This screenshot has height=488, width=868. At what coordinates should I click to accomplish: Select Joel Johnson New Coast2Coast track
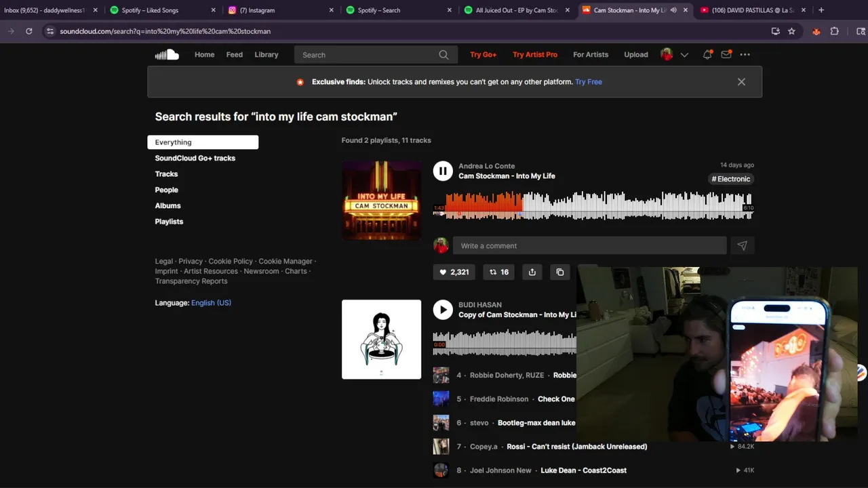click(x=593, y=470)
